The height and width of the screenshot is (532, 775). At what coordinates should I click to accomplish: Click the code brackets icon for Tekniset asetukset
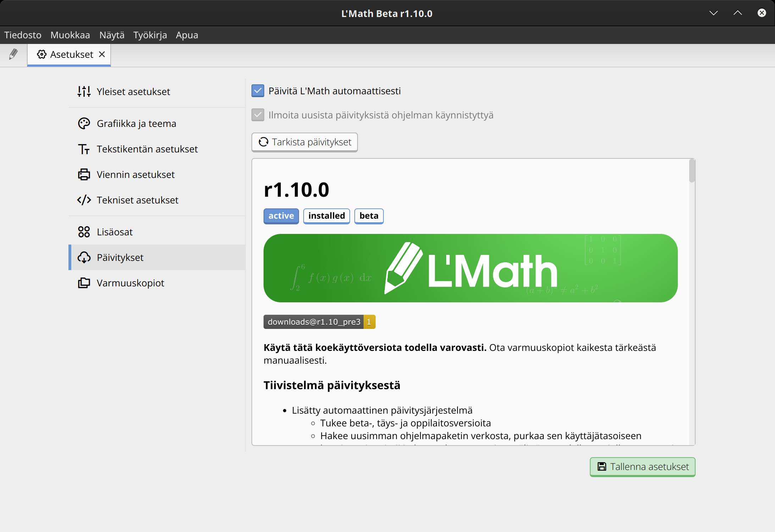click(84, 200)
